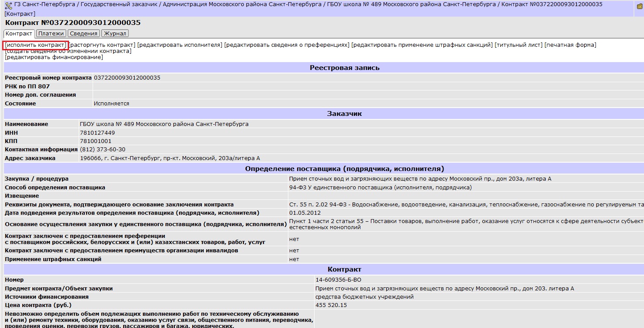The width and height of the screenshot is (644, 328).
Task: Click the Закупка / процедура value text
Action: [x=420, y=179]
